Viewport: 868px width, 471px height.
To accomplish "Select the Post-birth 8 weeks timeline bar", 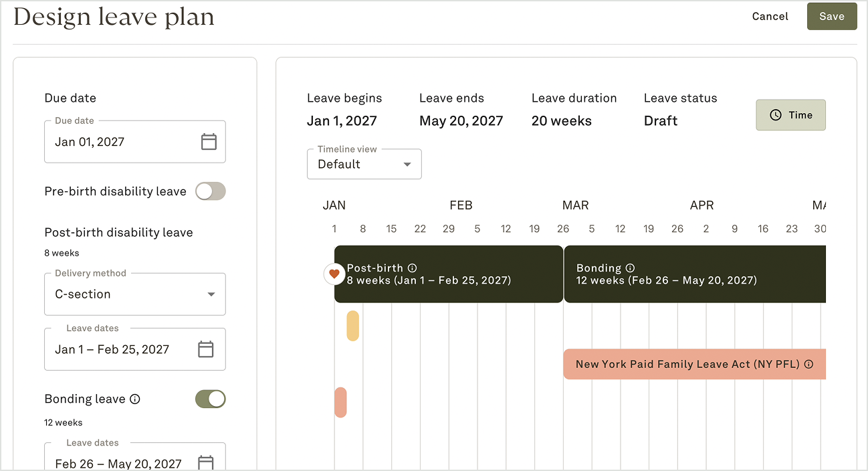I will [449, 274].
